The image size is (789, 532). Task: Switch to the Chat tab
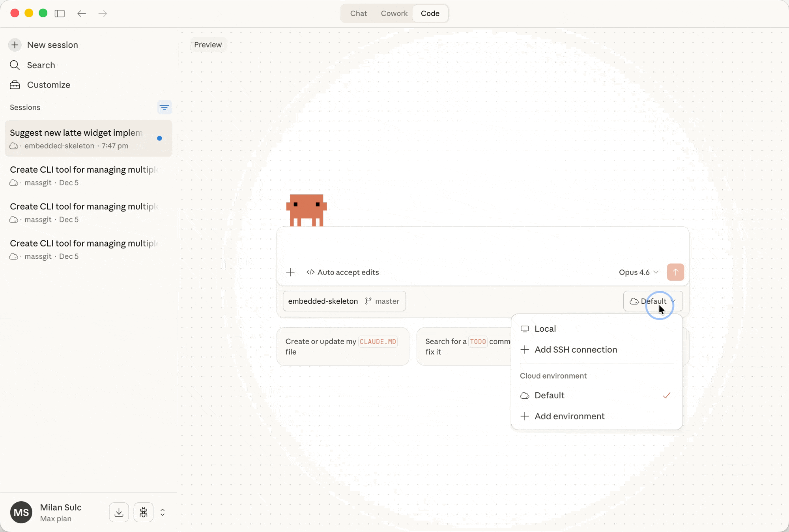358,13
